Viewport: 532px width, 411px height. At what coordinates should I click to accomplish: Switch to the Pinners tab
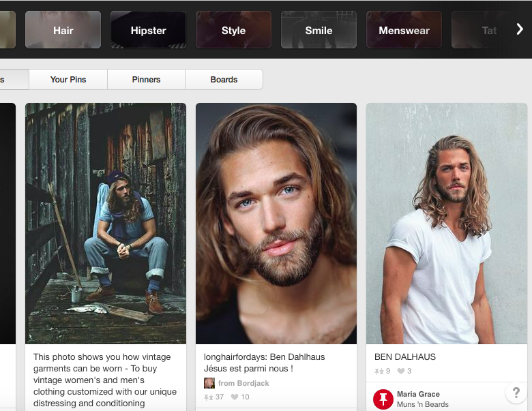coord(146,80)
